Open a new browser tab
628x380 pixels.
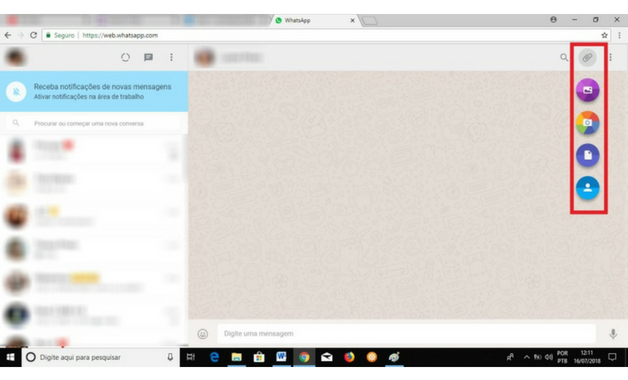coord(370,20)
